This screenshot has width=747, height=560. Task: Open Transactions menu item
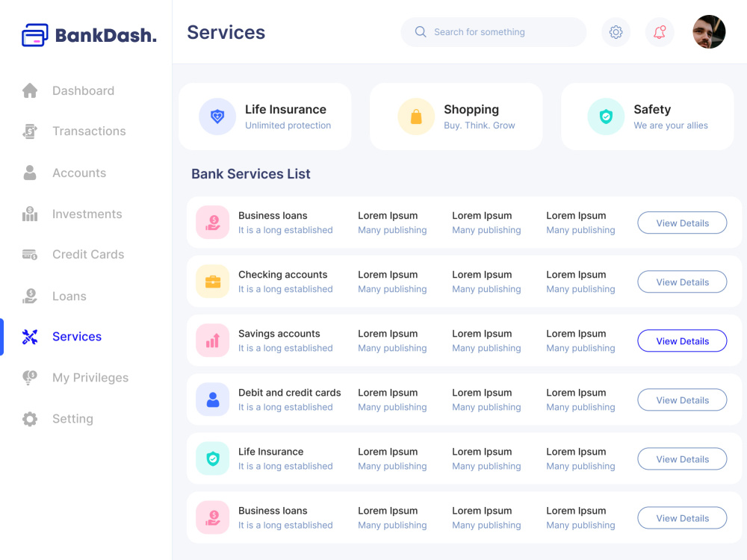click(89, 131)
